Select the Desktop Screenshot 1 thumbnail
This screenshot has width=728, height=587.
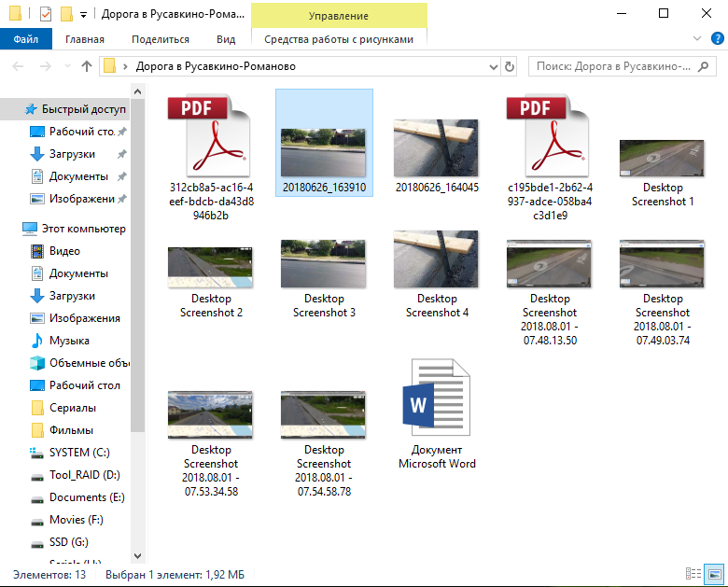(x=662, y=159)
